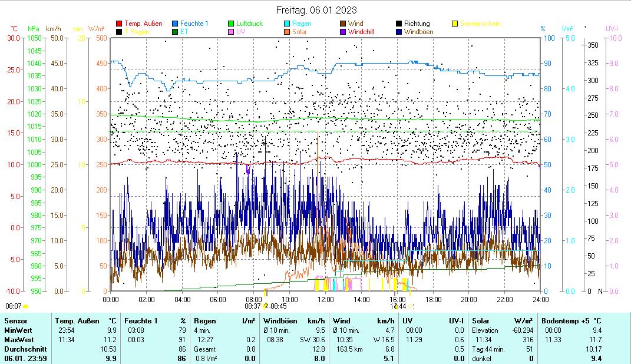This screenshot has width=631, height=364.
Task: Click the purple Windchill legend square
Action: pos(343,32)
